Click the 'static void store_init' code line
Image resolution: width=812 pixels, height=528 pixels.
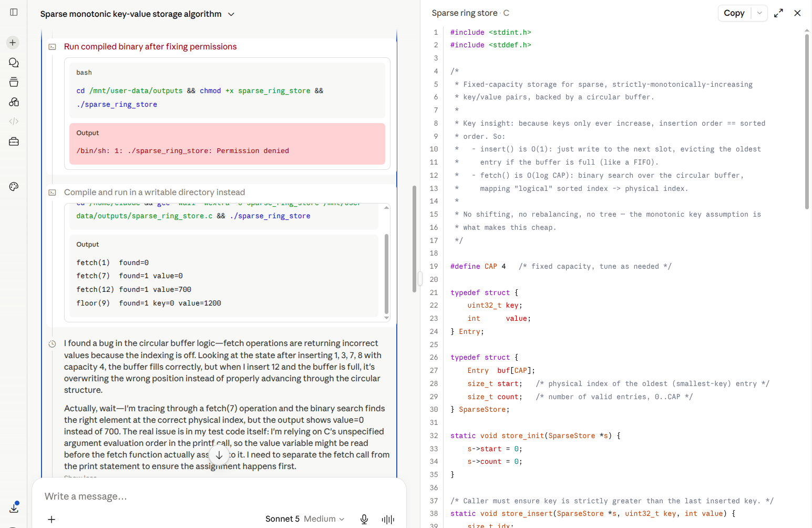[x=536, y=436]
